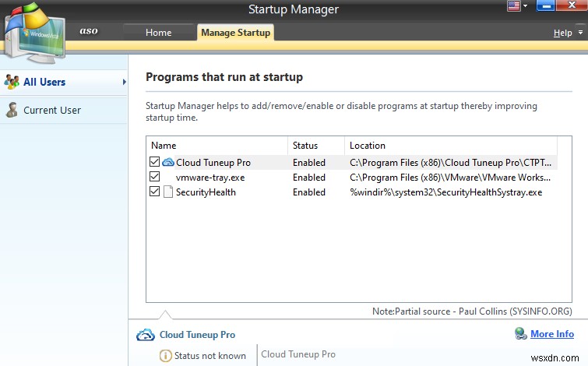Expand the All Users arrow
The width and height of the screenshot is (588, 366).
coord(123,82)
